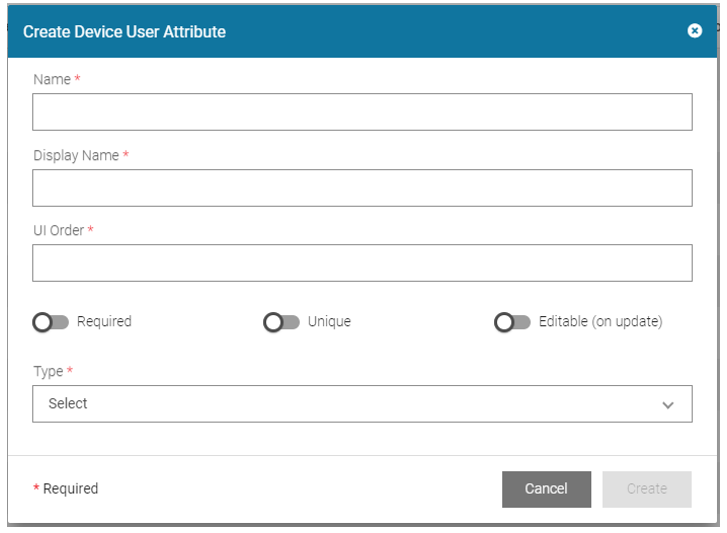Turn on the Unique toggle switch
The image size is (727, 533).
pyautogui.click(x=282, y=322)
